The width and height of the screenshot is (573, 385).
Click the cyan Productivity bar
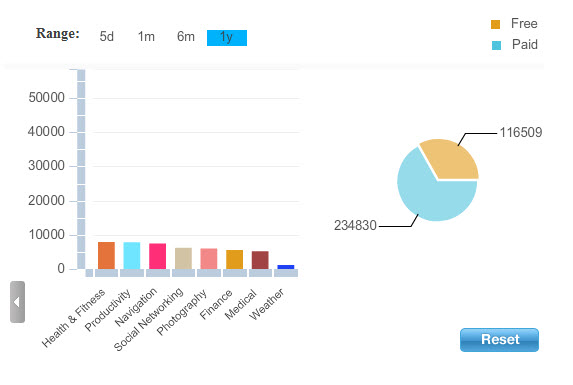pos(132,256)
